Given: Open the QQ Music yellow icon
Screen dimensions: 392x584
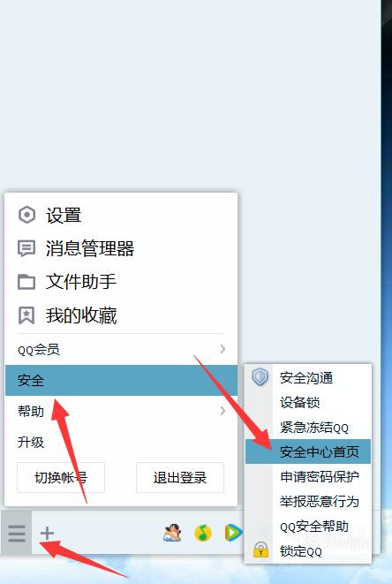Looking at the screenshot, I should pos(203,533).
